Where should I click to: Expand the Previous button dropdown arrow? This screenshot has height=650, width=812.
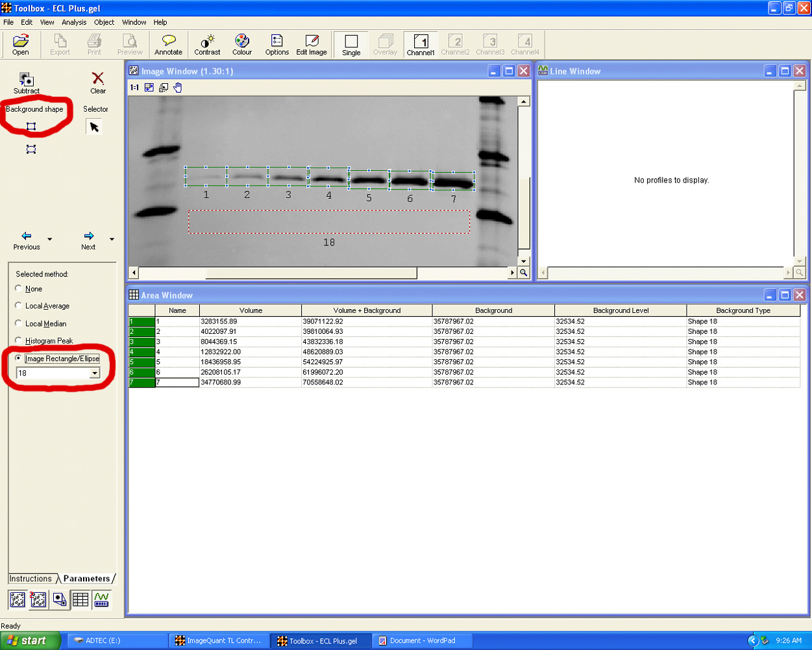pos(50,240)
